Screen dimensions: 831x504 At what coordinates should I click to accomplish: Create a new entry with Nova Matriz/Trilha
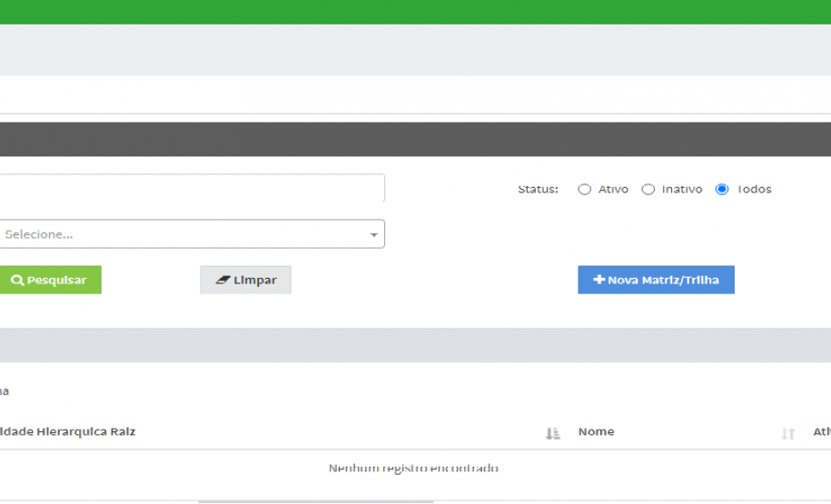656,281
